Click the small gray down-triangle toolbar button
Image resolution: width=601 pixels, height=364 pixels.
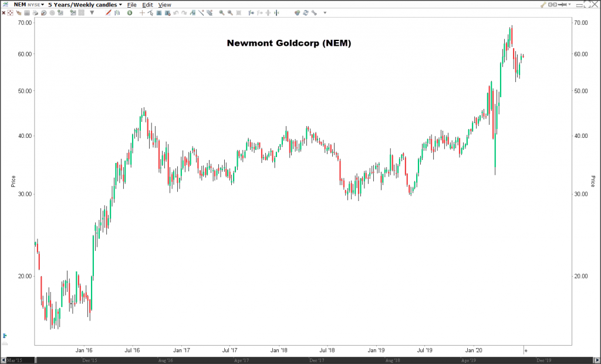pyautogui.click(x=92, y=13)
